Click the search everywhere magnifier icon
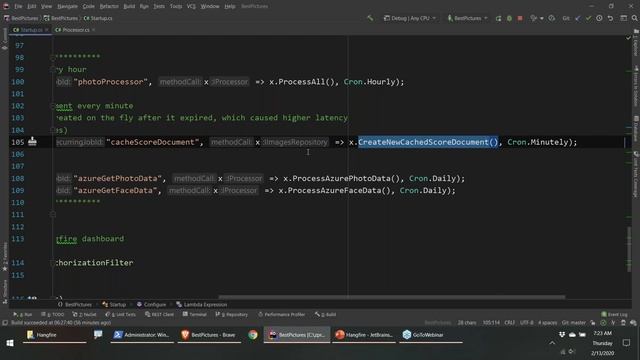Screen dimensions: 640x360 634,18
